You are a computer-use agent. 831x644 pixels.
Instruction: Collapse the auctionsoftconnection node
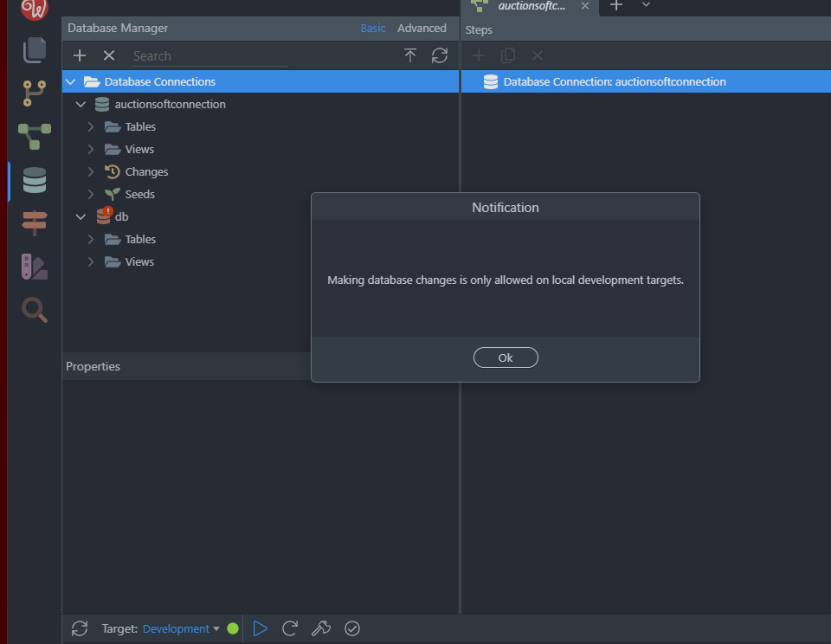tap(81, 105)
